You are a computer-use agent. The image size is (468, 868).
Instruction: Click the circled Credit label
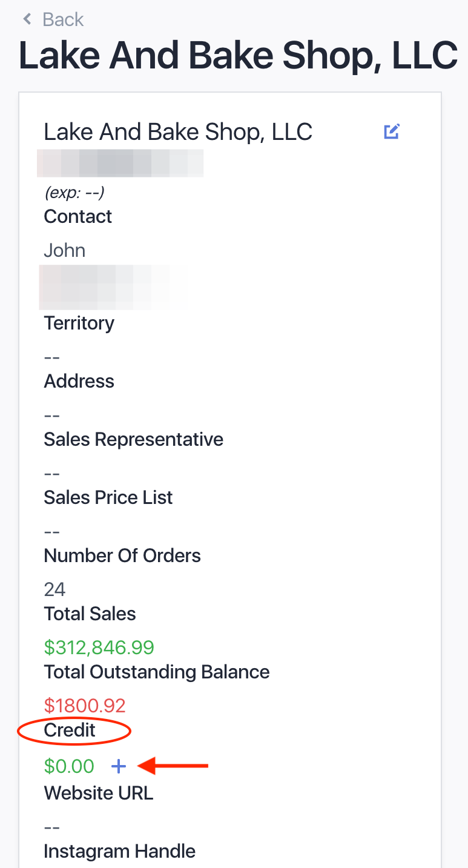pos(70,731)
